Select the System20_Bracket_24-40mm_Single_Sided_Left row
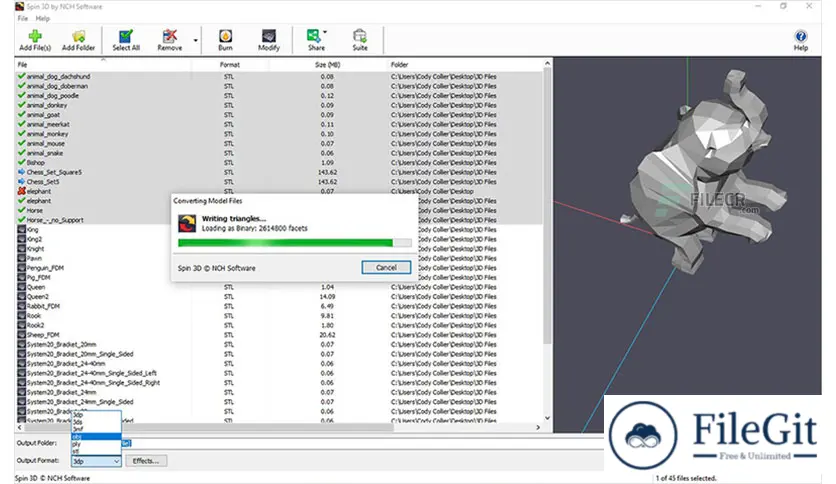This screenshot has width=836, height=484. point(279,373)
